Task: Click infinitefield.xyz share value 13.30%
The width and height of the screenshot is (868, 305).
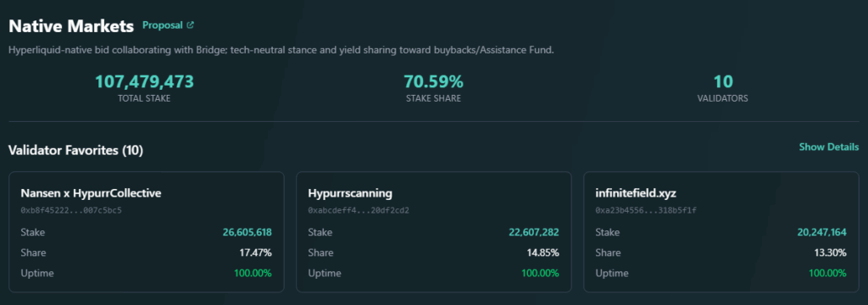Action: click(831, 253)
